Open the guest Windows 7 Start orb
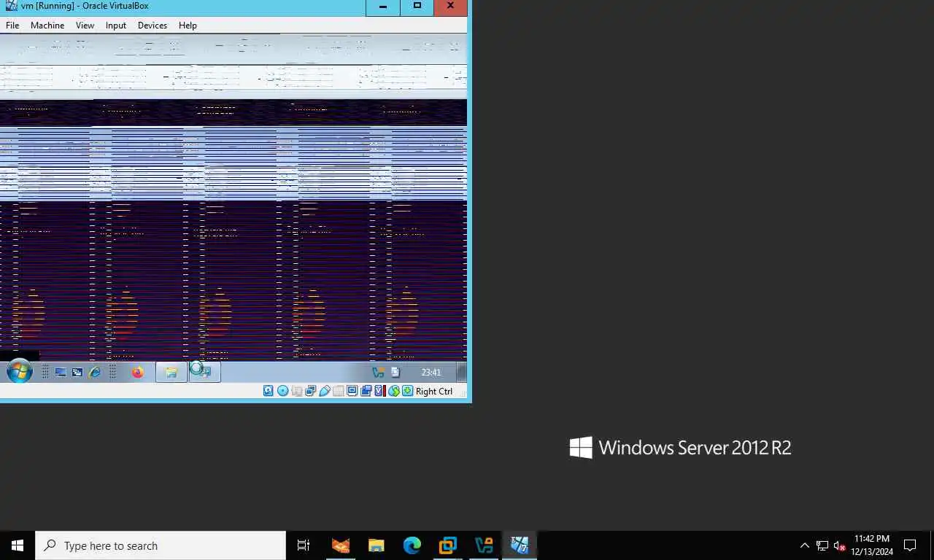 coord(20,372)
